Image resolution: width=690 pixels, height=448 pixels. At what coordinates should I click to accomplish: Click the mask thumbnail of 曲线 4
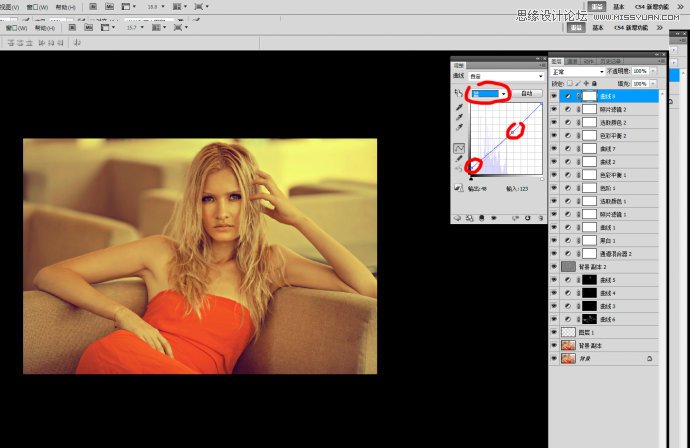pos(589,293)
